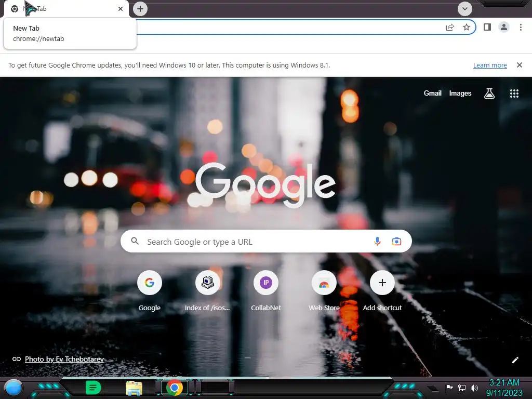Open the Google shortcut tile
Viewport: 532px width, 399px height.
pyautogui.click(x=149, y=291)
